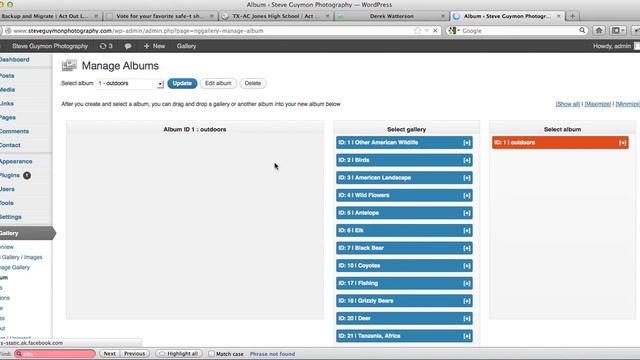The image size is (640, 360).
Task: Click the search magnifier icon
Action: coord(582,30)
